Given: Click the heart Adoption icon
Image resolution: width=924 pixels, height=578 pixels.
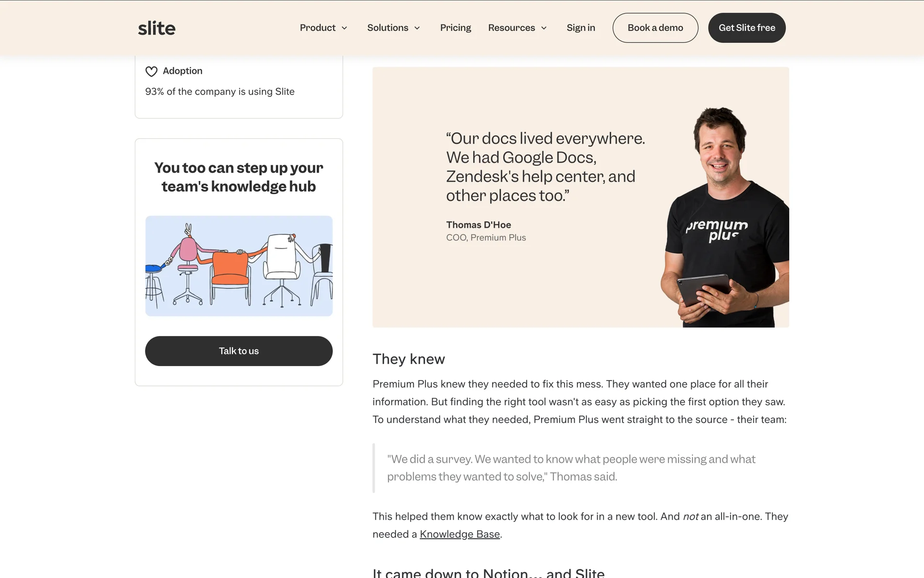Looking at the screenshot, I should click(x=151, y=71).
